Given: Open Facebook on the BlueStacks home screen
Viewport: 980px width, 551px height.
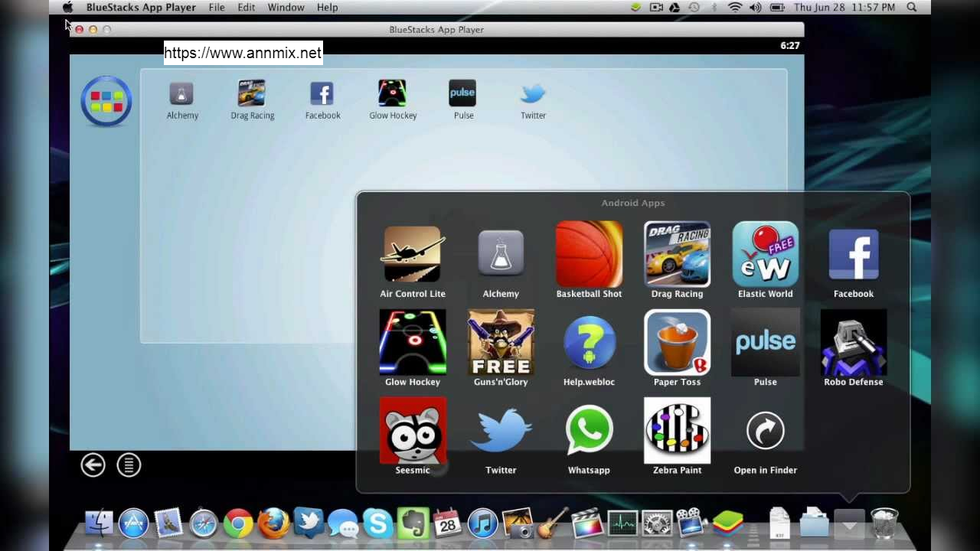Looking at the screenshot, I should tap(322, 93).
